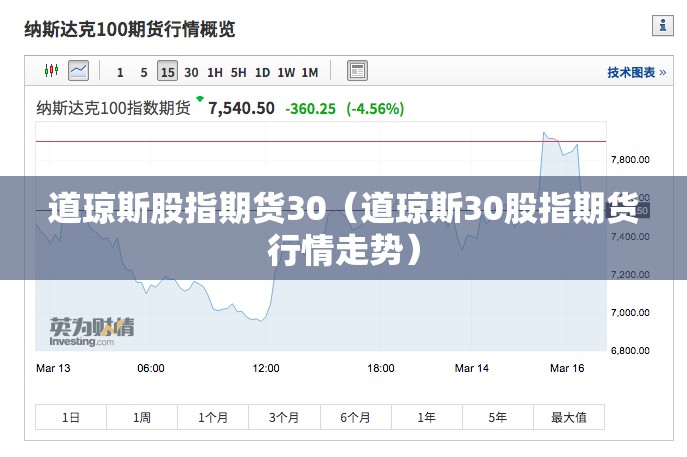Choose the 30 minute interval

pyautogui.click(x=191, y=72)
